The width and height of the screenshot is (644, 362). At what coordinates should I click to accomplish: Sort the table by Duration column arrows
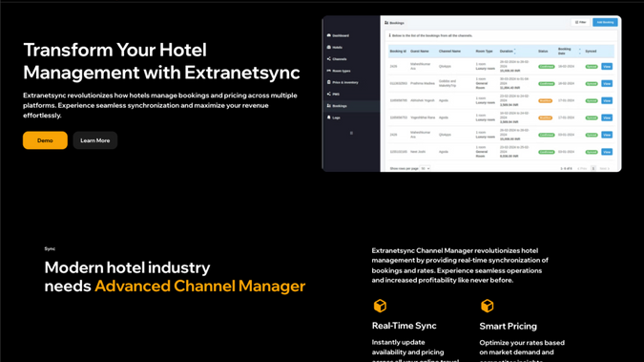pos(515,51)
